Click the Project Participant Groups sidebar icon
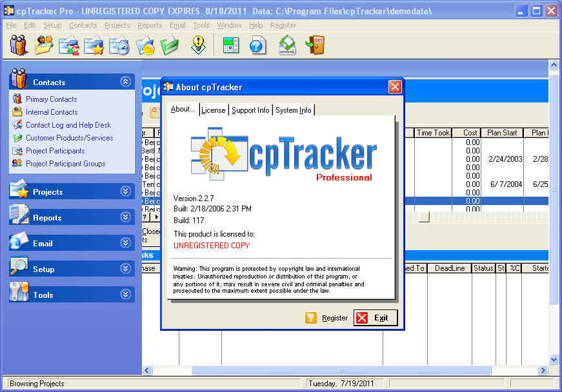 pyautogui.click(x=17, y=163)
